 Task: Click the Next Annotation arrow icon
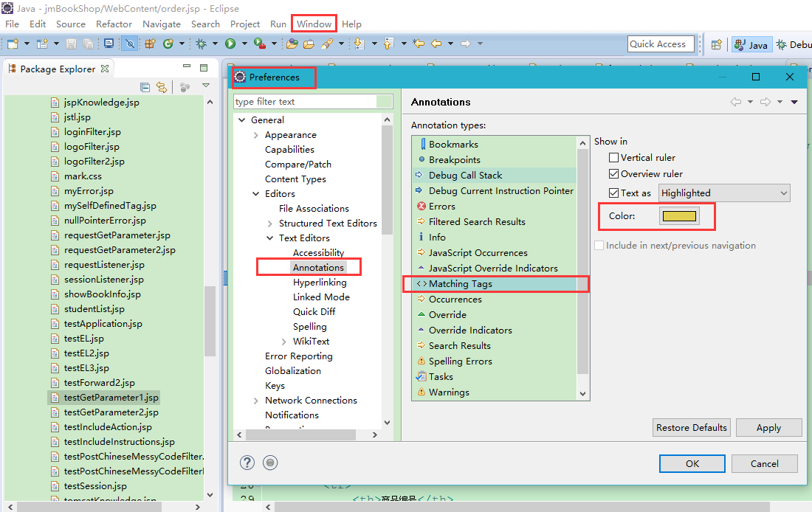[359, 44]
